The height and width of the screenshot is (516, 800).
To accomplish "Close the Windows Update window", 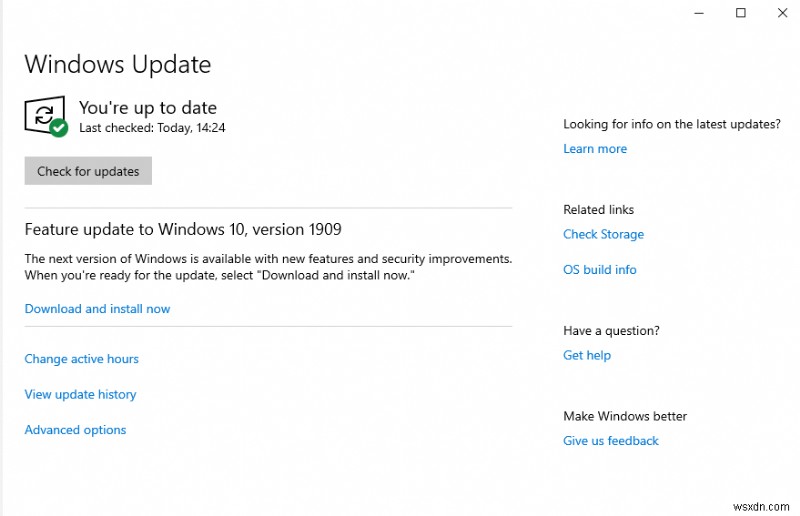I will pos(782,13).
